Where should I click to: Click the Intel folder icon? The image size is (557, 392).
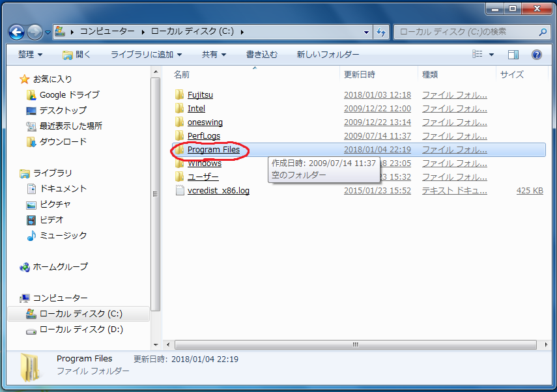point(179,108)
